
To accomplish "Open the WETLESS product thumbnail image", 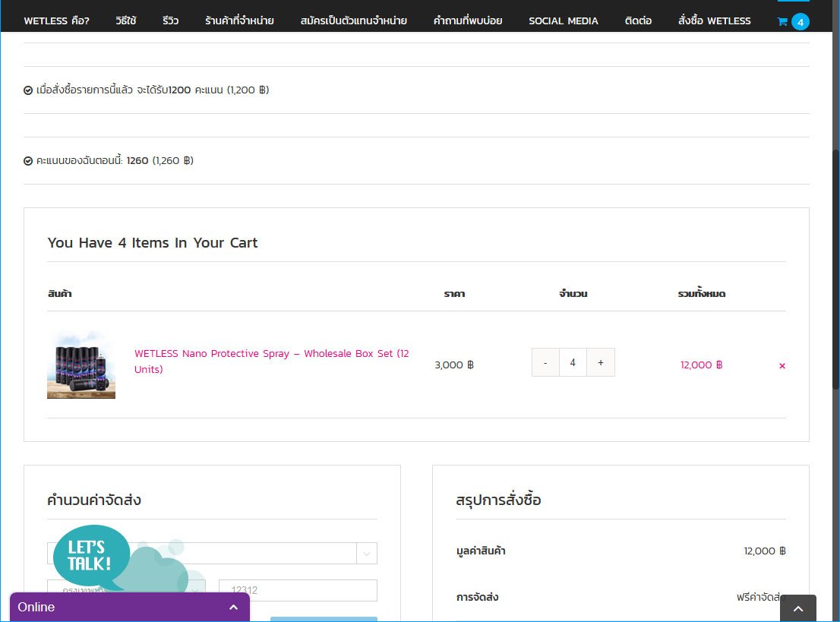I will (x=81, y=365).
